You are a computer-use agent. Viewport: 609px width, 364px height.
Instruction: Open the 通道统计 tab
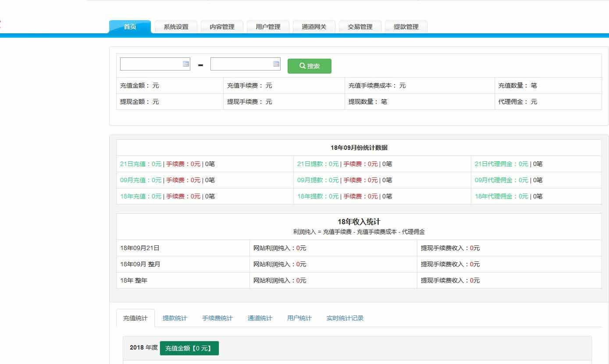(260, 318)
